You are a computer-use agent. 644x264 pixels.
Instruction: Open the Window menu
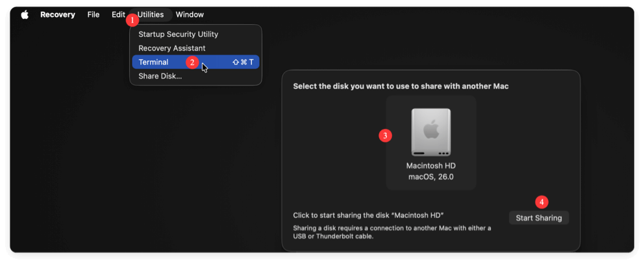click(x=190, y=15)
